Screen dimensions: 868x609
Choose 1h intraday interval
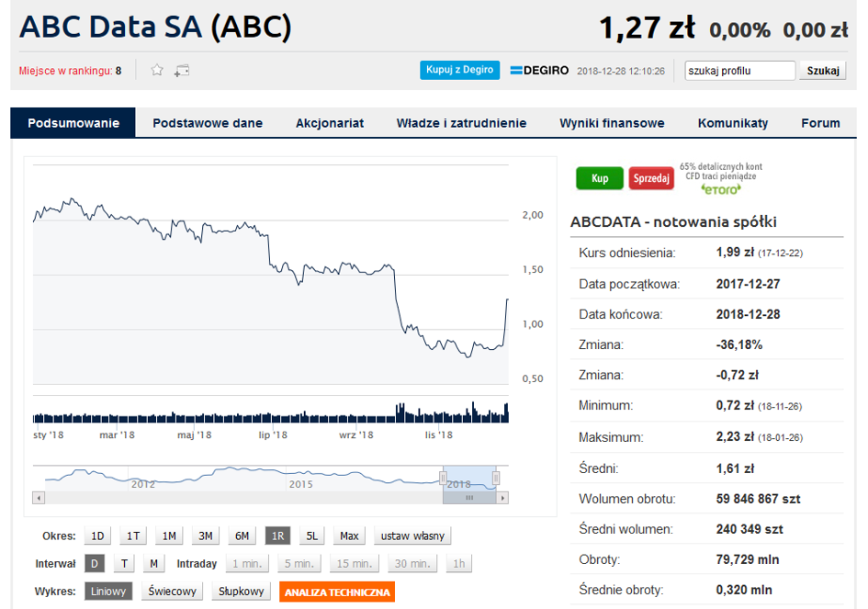click(459, 564)
